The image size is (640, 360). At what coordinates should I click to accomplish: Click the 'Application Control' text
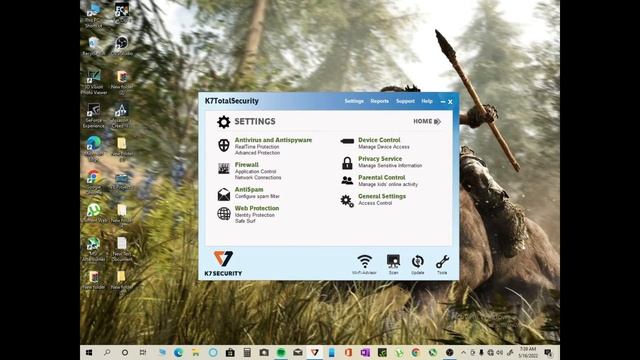click(256, 172)
